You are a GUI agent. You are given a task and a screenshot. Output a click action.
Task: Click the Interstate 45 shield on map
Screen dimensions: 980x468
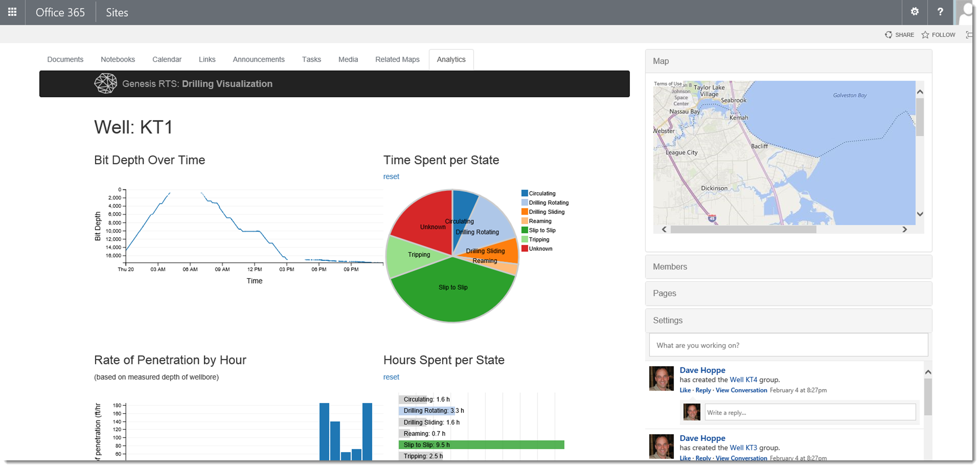click(712, 218)
